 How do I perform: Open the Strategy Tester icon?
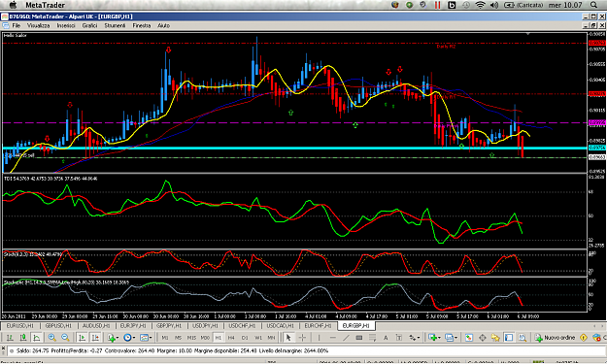[x=523, y=338]
